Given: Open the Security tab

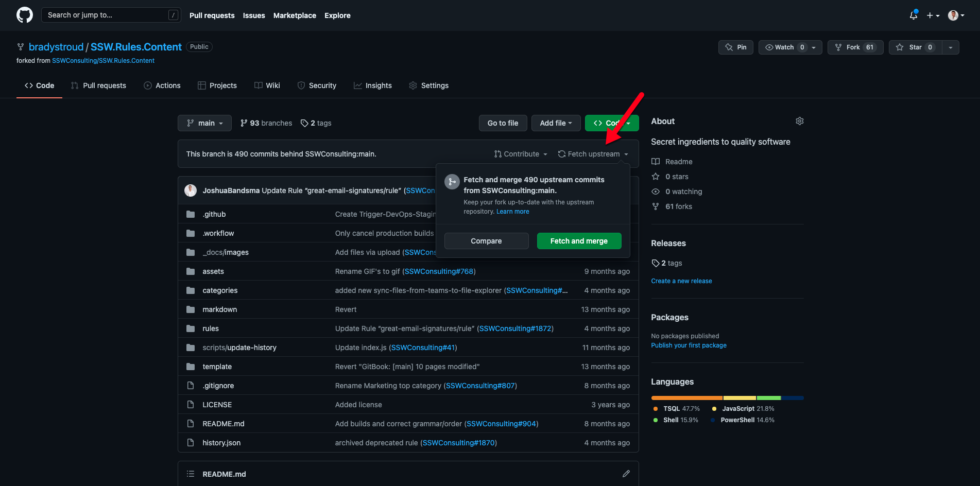Looking at the screenshot, I should click(317, 85).
